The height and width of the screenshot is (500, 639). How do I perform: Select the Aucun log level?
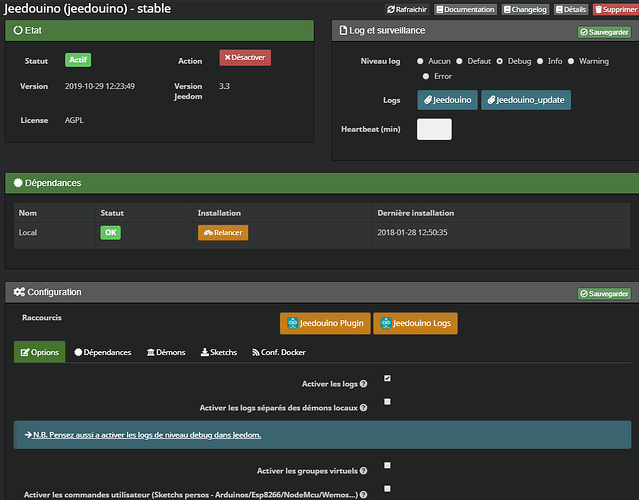pyautogui.click(x=420, y=61)
